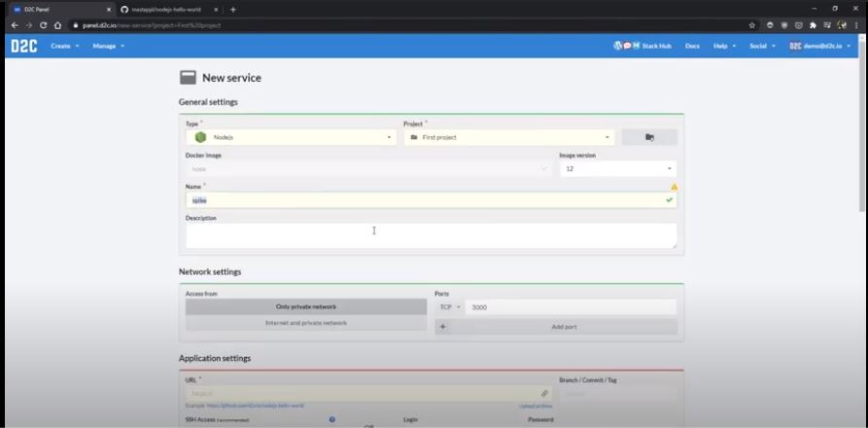Open the TCP protocol dropdown

(449, 307)
